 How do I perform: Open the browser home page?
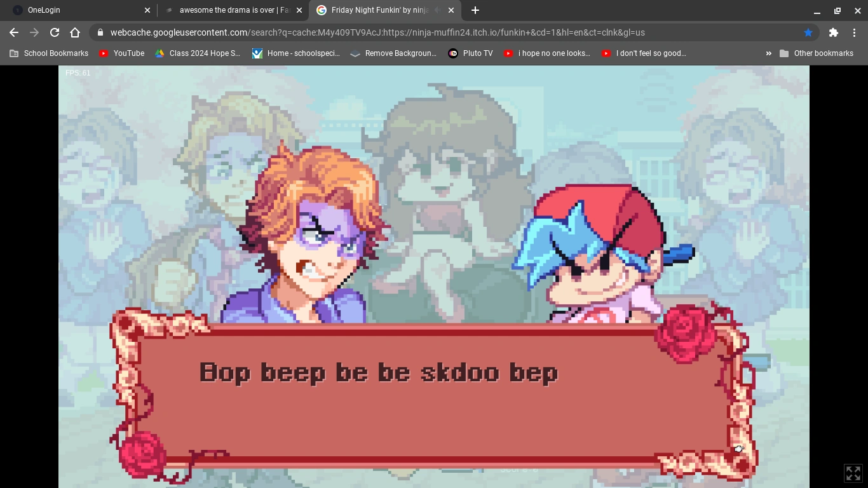pos(75,32)
